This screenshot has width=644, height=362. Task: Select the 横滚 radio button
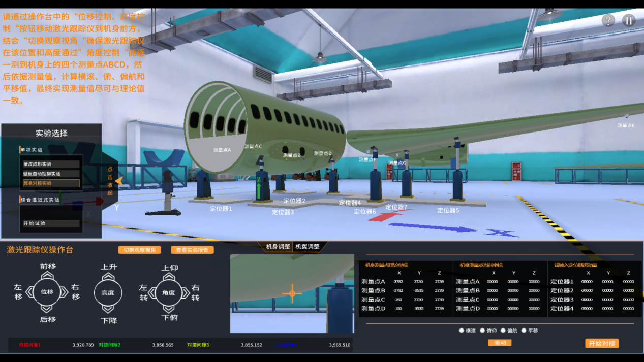462,331
